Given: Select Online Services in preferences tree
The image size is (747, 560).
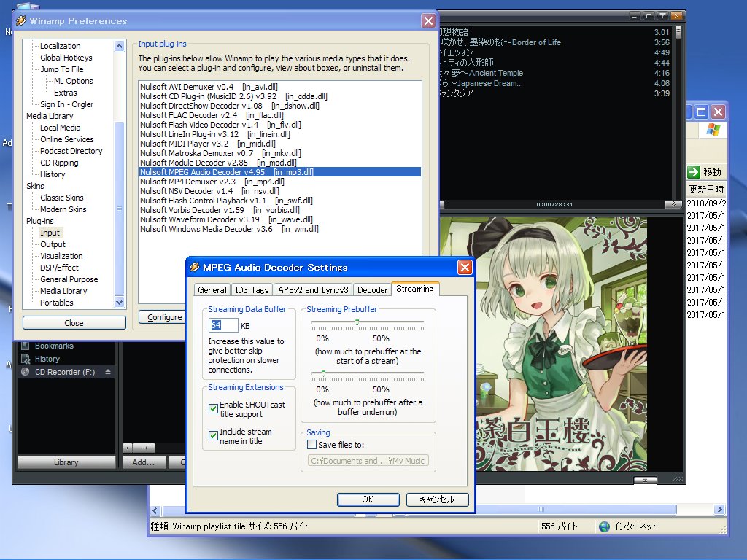Looking at the screenshot, I should coord(66,139).
